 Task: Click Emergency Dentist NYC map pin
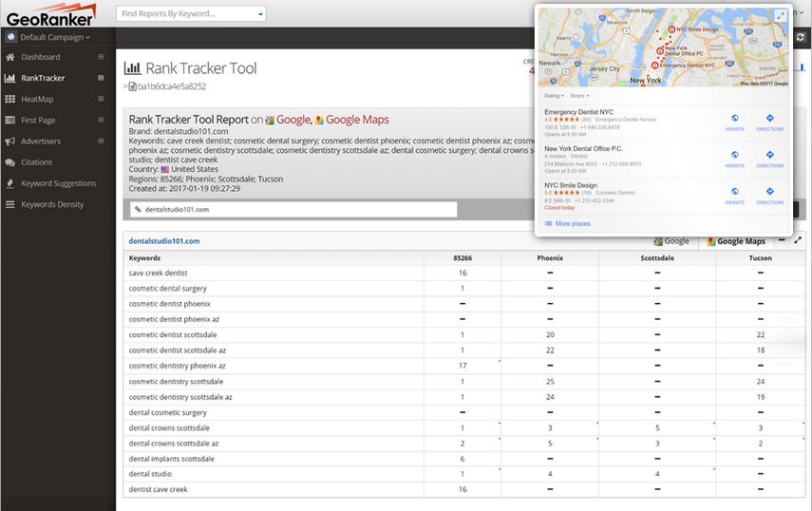pyautogui.click(x=654, y=66)
